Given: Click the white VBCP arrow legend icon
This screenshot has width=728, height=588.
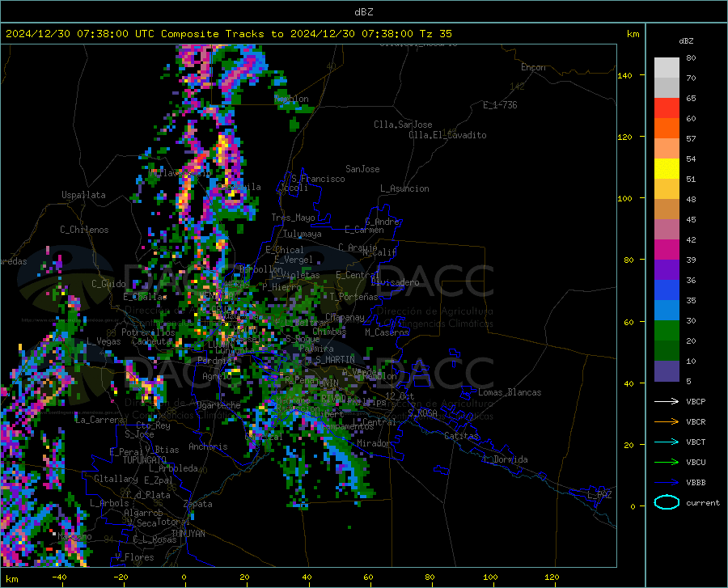Looking at the screenshot, I should tap(667, 401).
